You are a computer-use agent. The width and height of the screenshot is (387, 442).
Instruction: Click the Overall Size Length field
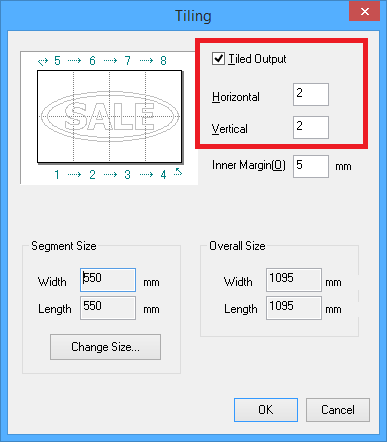tap(294, 308)
